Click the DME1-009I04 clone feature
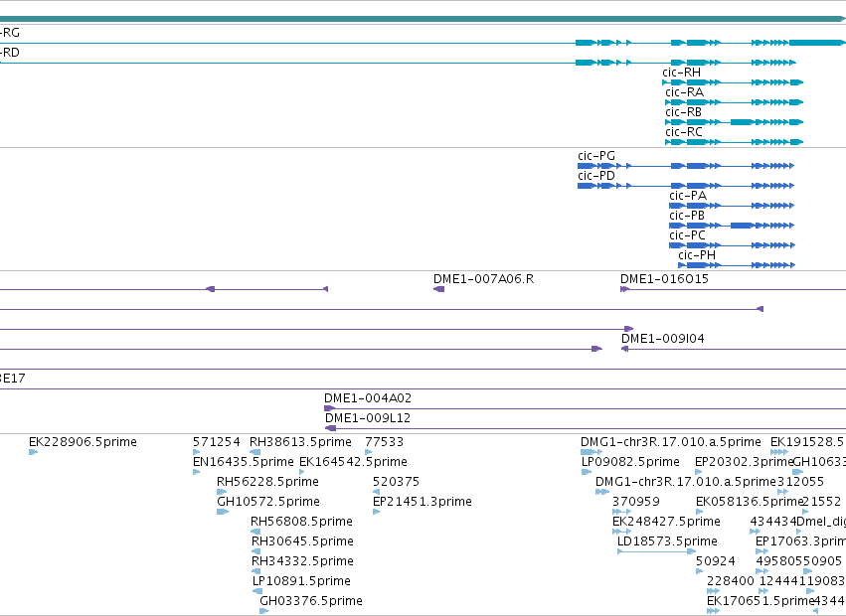This screenshot has width=846, height=616. click(x=734, y=349)
